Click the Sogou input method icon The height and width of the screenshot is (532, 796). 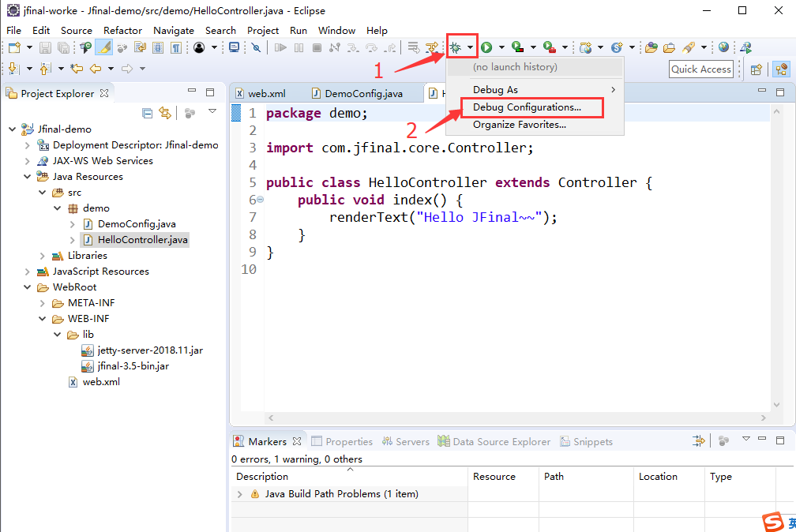[x=773, y=523]
